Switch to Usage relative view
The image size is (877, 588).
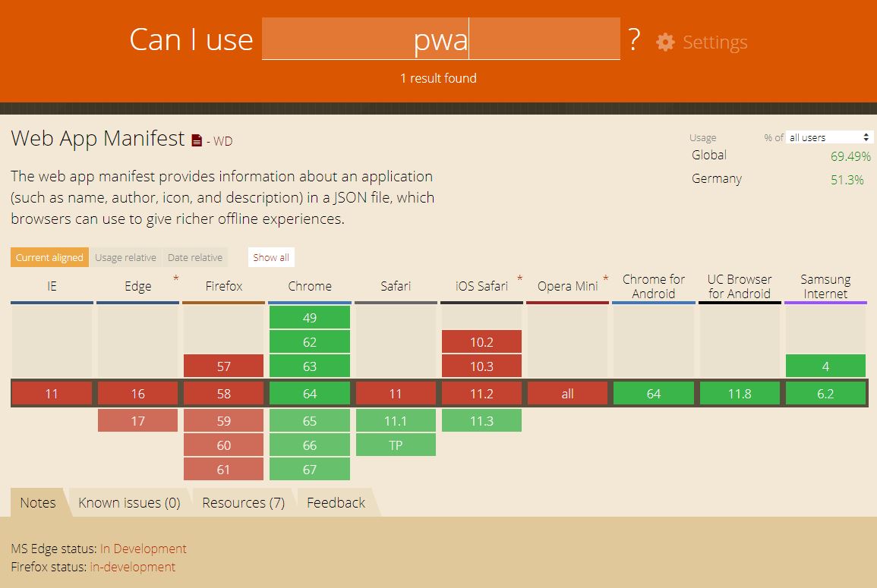[x=125, y=257]
